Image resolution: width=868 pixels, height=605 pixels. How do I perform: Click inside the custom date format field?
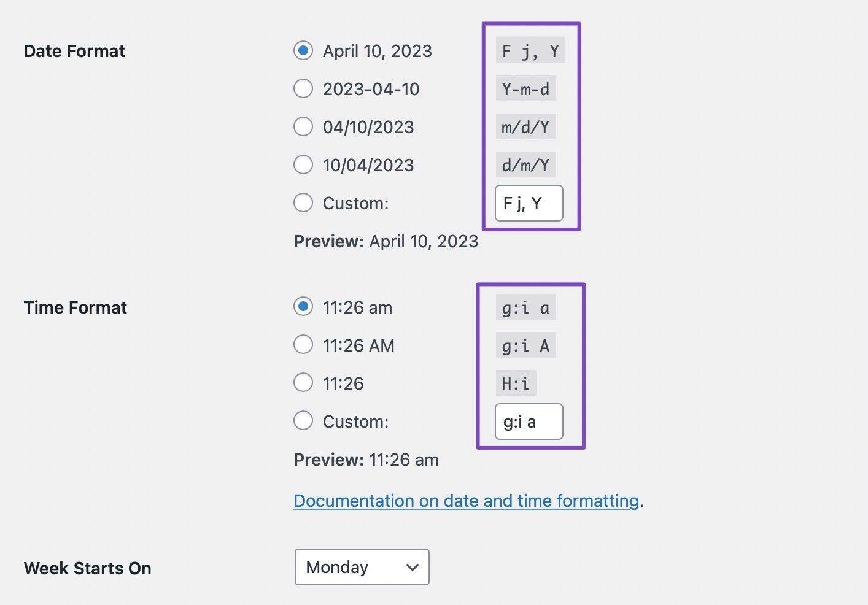(x=528, y=203)
